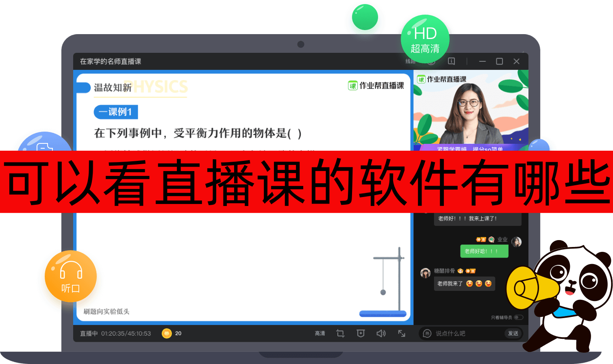Click the gold coin counter icon

pyautogui.click(x=167, y=333)
